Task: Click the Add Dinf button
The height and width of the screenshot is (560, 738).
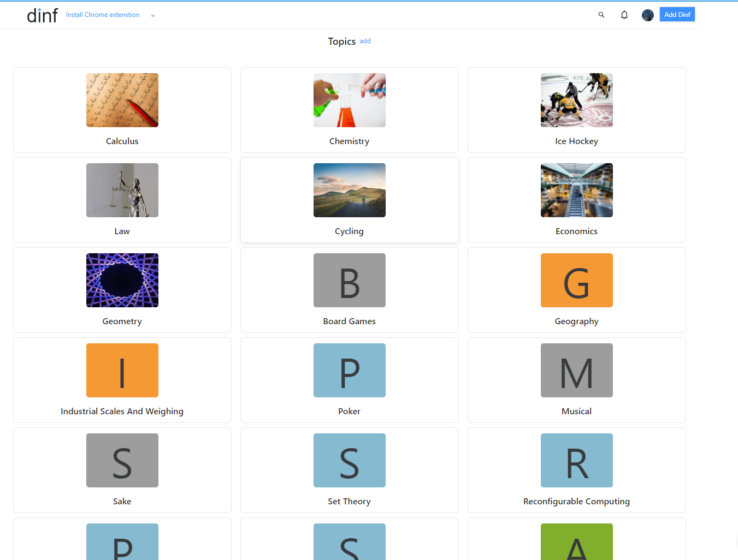Action: pyautogui.click(x=677, y=15)
